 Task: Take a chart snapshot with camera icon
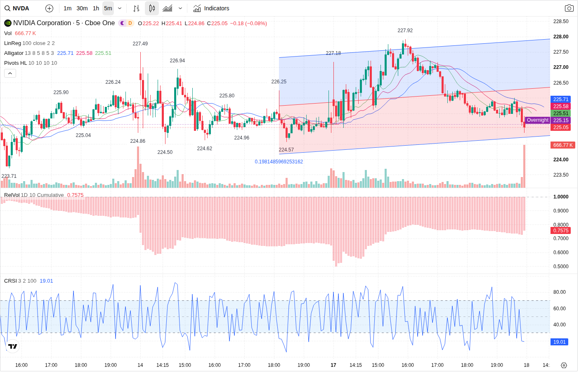coord(569,8)
